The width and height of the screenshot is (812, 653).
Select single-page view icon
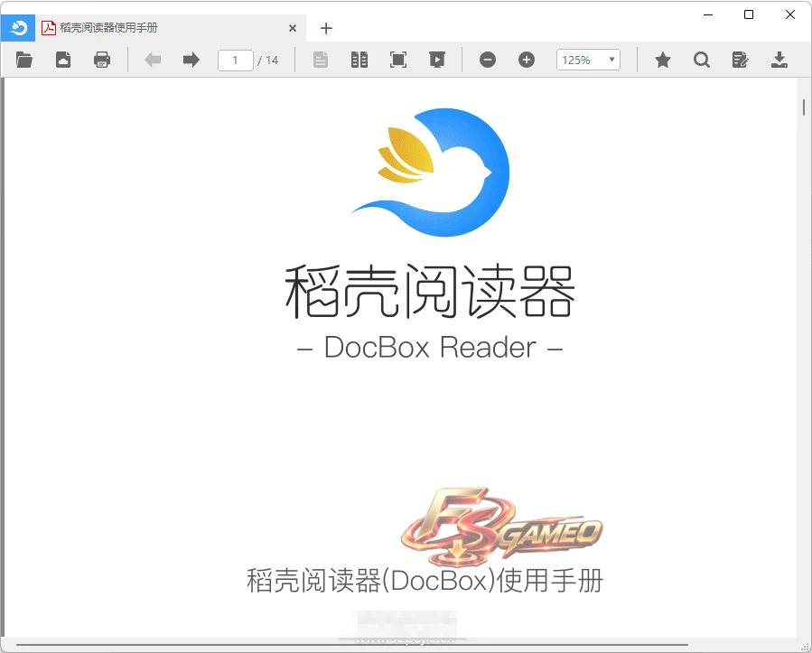[321, 60]
